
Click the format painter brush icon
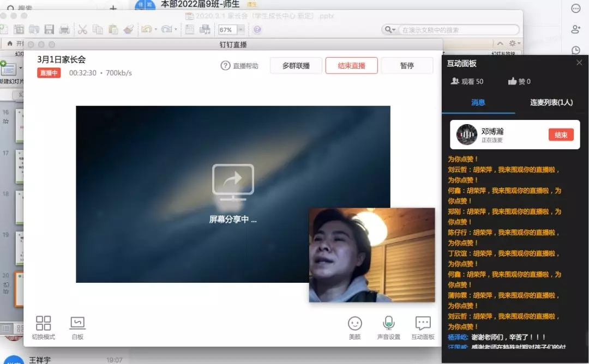128,29
